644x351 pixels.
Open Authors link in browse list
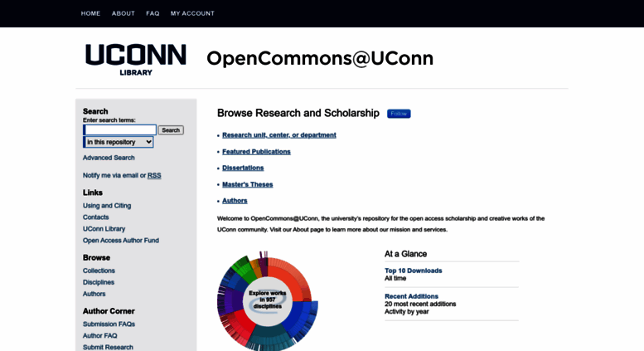(x=235, y=201)
